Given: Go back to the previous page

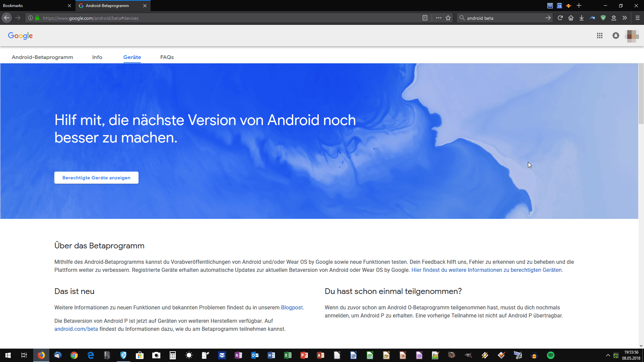Looking at the screenshot, I should [x=7, y=18].
